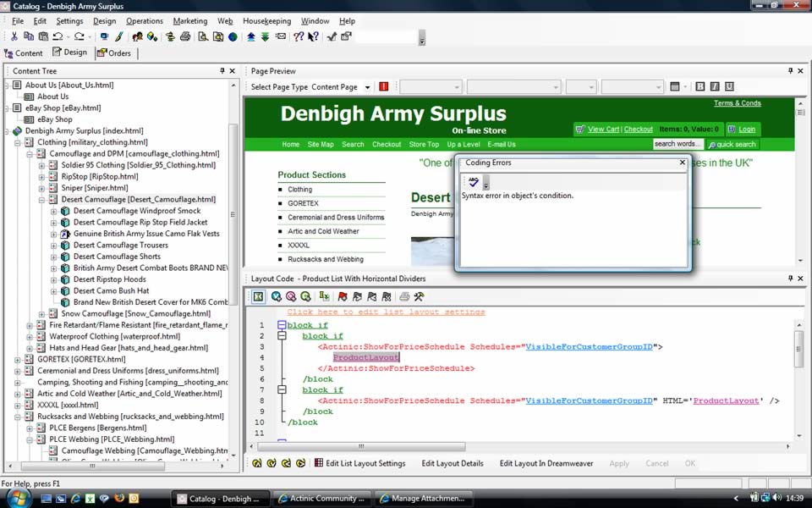Image resolution: width=812 pixels, height=508 pixels.
Task: Toggle Italic formatting button in Page Preview
Action: tap(715, 86)
